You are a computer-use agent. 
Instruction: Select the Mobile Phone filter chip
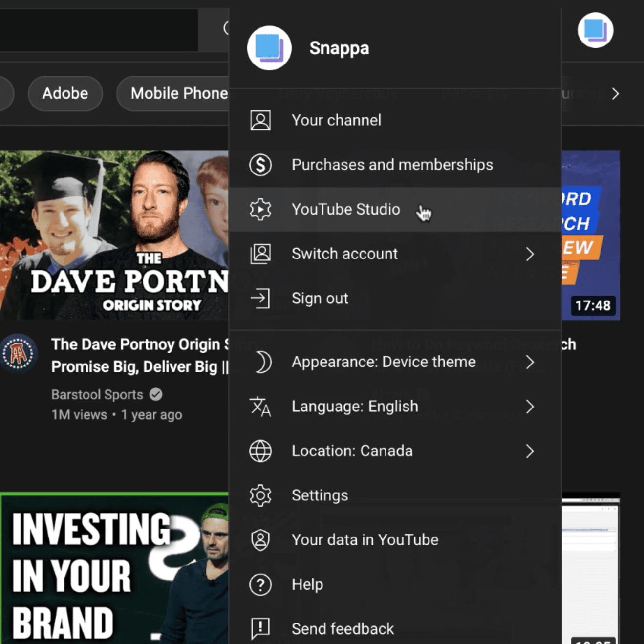(x=173, y=93)
